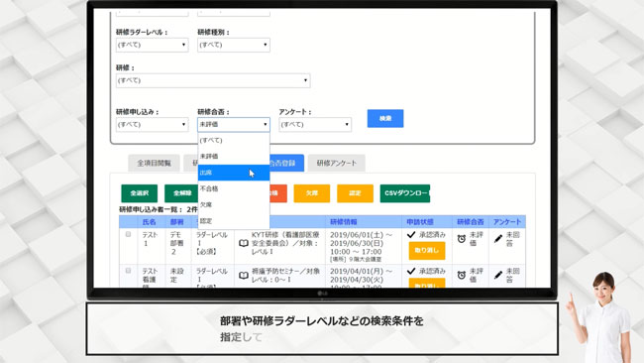Click the green 全解除 button
The image size is (644, 363).
(x=182, y=193)
